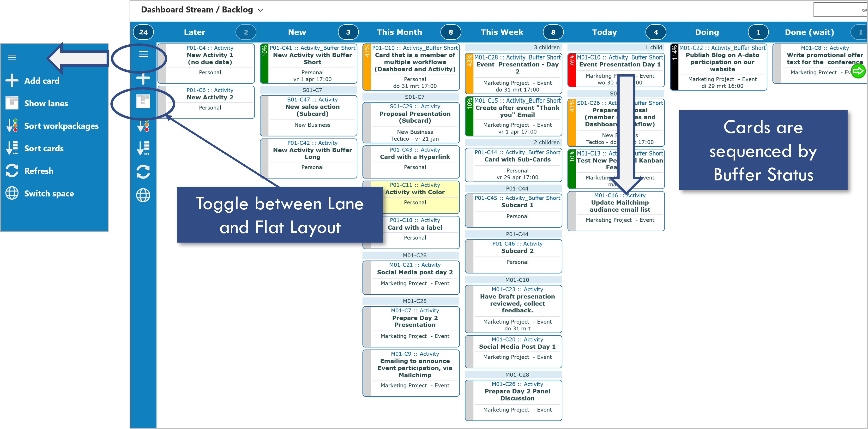
Task: Click the This Month count badge 8
Action: pyautogui.click(x=451, y=32)
